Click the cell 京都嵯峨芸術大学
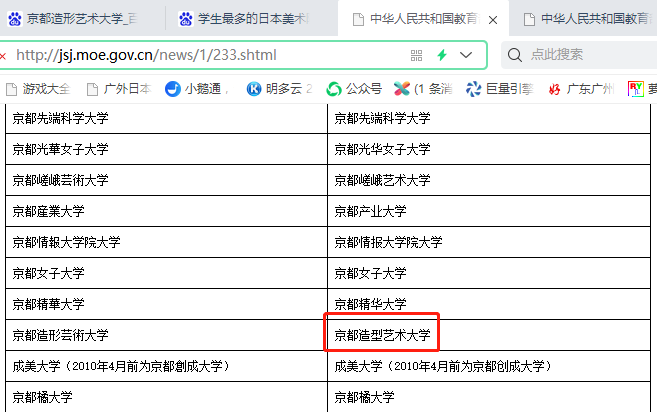 click(x=166, y=180)
